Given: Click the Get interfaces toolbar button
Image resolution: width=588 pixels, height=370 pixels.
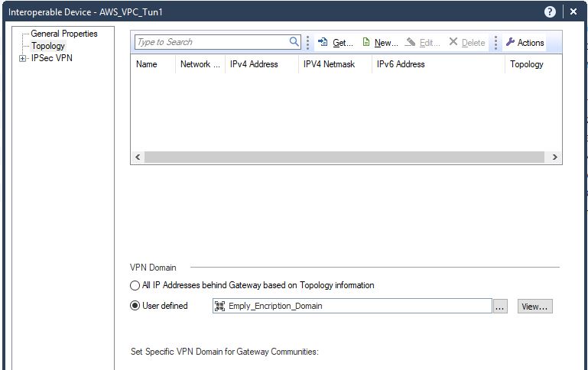Looking at the screenshot, I should coord(335,42).
